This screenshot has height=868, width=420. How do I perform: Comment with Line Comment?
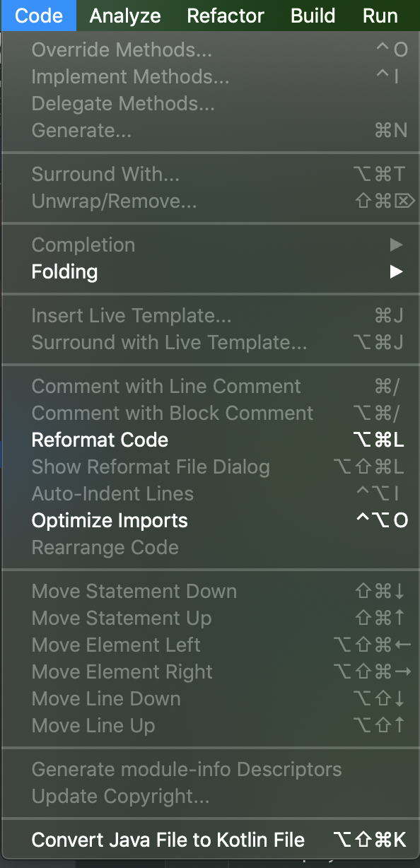pyautogui.click(x=165, y=386)
